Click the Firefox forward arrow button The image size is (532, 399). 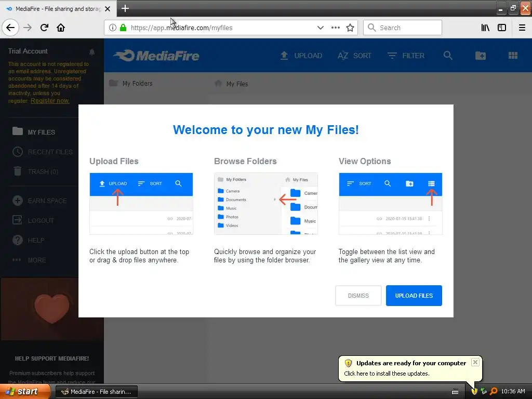point(28,28)
